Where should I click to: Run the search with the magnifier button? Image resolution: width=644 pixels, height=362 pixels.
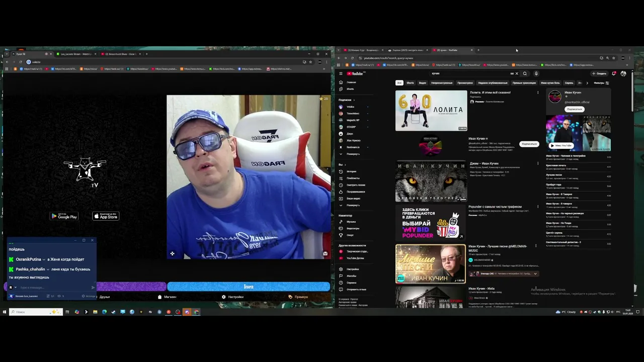point(525,73)
